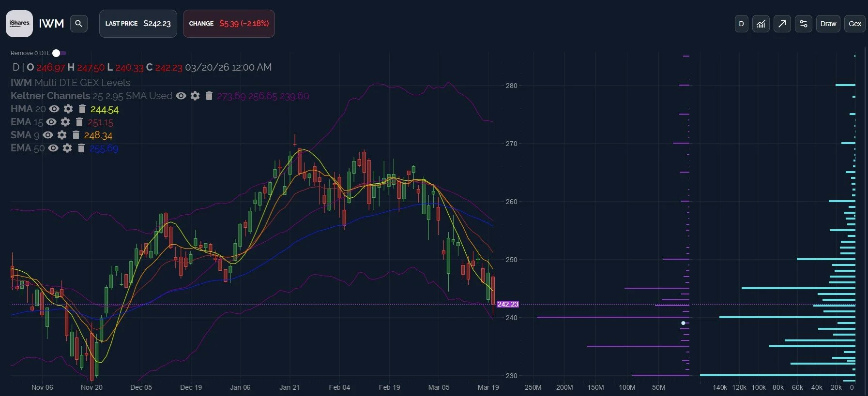This screenshot has width=868, height=396.
Task: Click the 250M GEX axis label
Action: [x=533, y=387]
